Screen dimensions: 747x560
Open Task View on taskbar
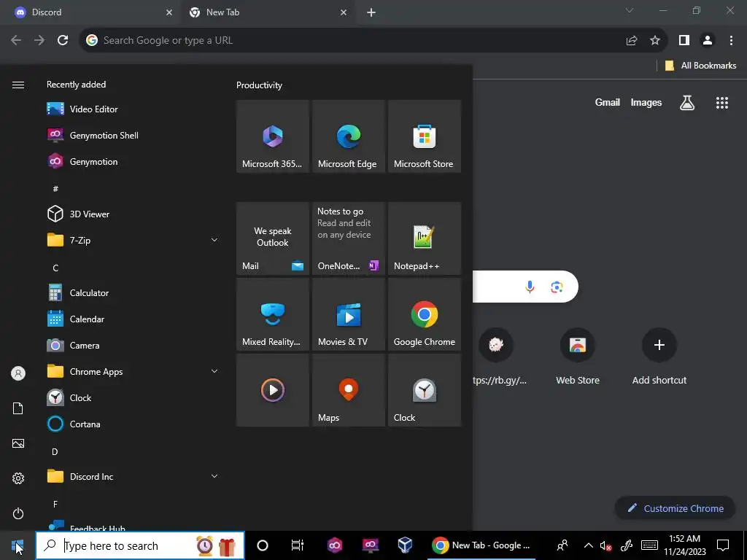tap(298, 545)
